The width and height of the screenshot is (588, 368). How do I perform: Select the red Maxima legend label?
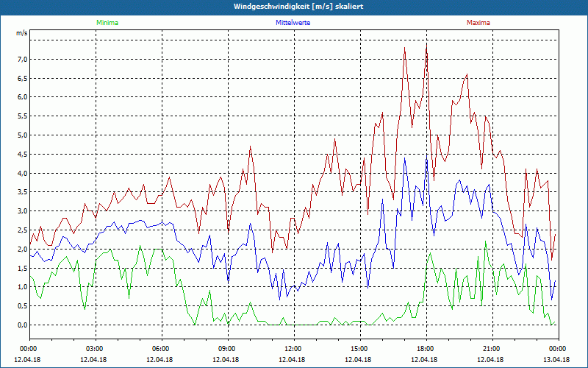478,23
